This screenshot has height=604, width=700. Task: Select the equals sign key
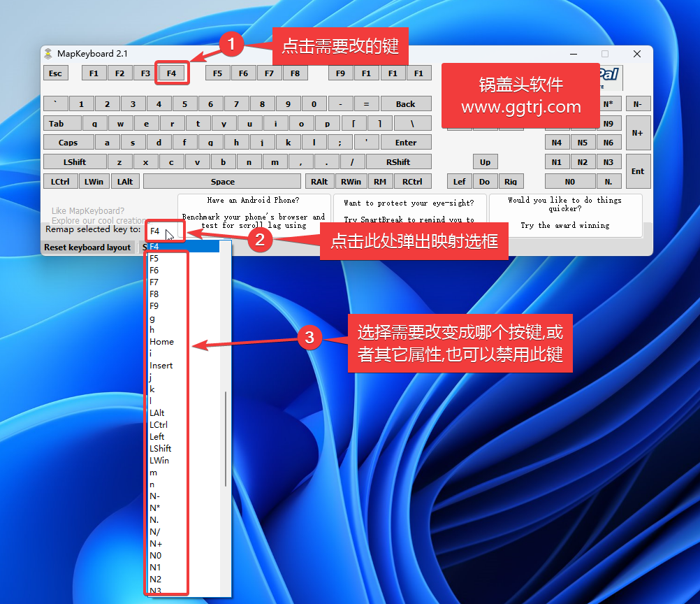pos(367,104)
